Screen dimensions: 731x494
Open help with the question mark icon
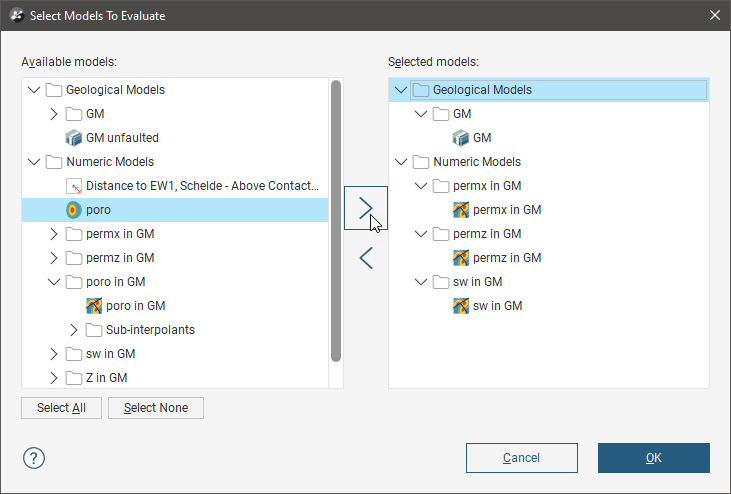pyautogui.click(x=34, y=458)
